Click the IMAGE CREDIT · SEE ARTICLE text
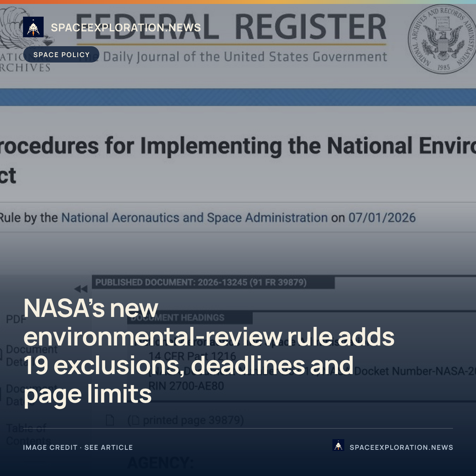Screen dimensions: 476x476 (78, 447)
